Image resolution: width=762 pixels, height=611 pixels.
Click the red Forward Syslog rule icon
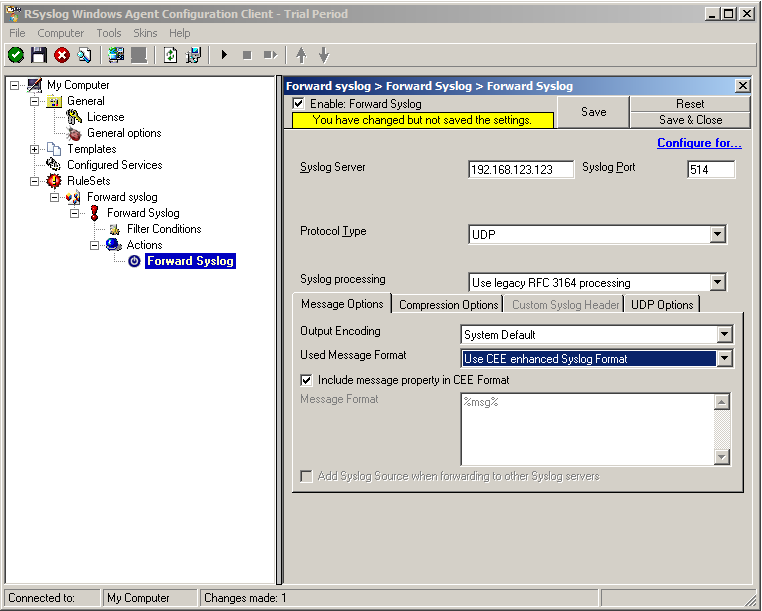tap(94, 213)
